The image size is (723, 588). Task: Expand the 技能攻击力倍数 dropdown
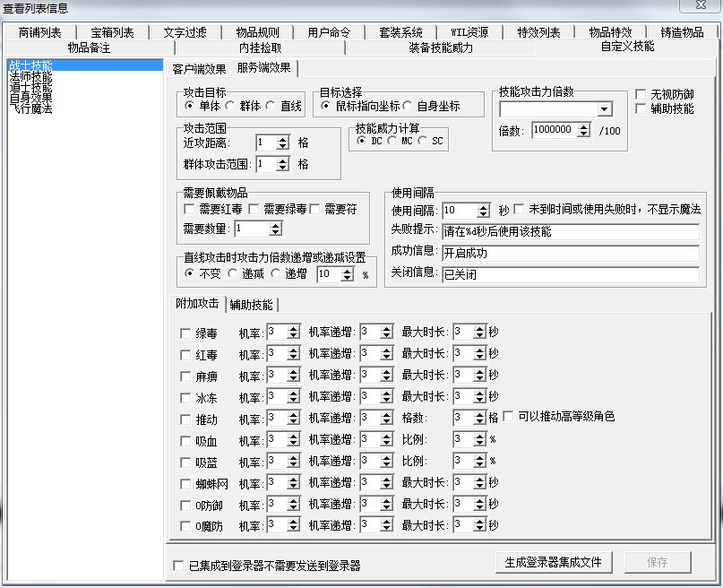604,109
